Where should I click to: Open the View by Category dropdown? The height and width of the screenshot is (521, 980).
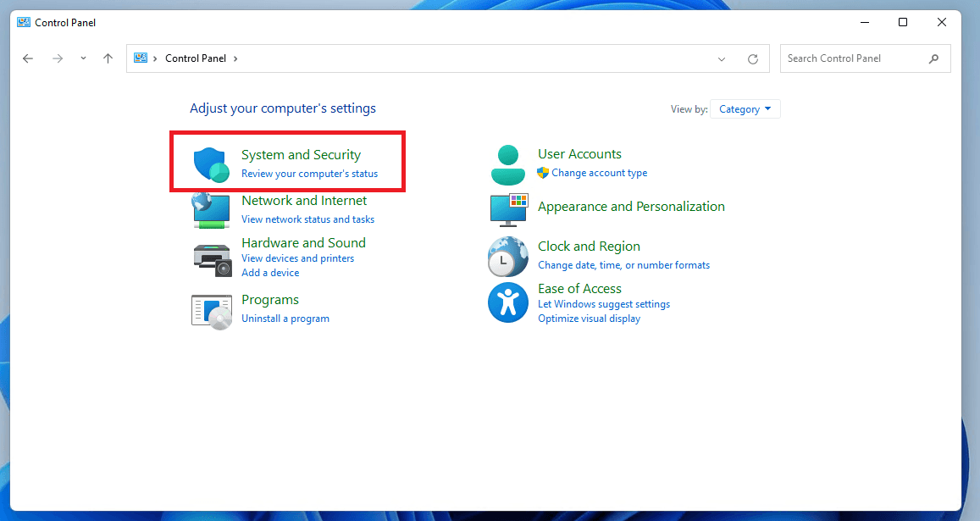(x=745, y=109)
